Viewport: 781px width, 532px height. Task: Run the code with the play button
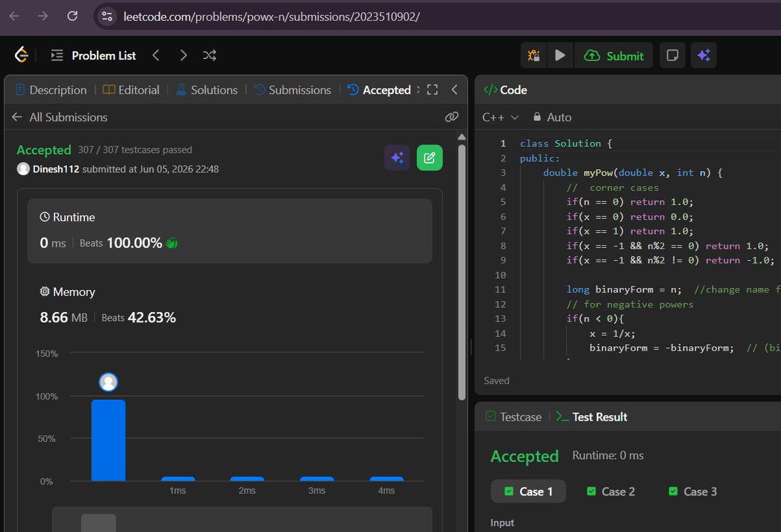(x=560, y=56)
